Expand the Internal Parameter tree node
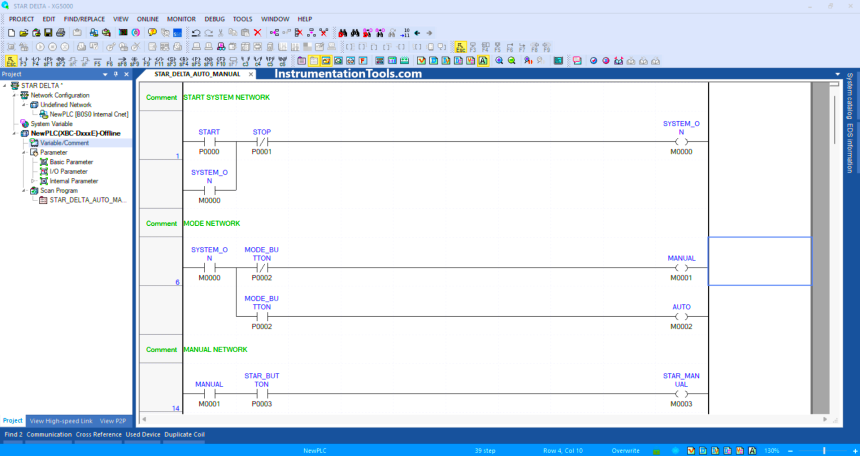The image size is (860, 456). (34, 181)
